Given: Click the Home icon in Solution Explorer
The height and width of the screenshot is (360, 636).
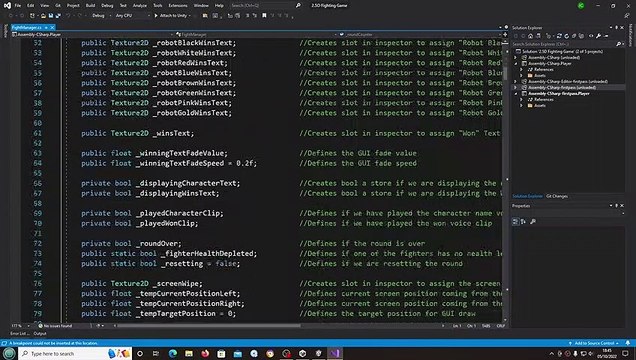Looking at the screenshot, I should [x=530, y=36].
